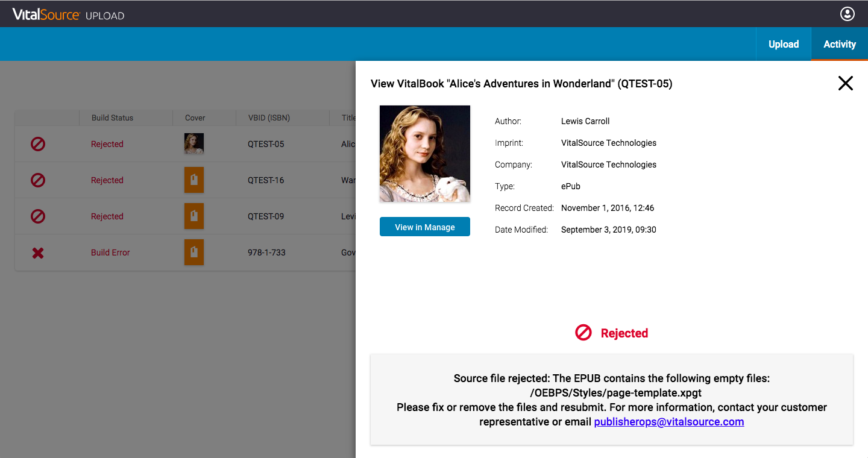Click the Rejected status text for QTEST-09

[107, 216]
